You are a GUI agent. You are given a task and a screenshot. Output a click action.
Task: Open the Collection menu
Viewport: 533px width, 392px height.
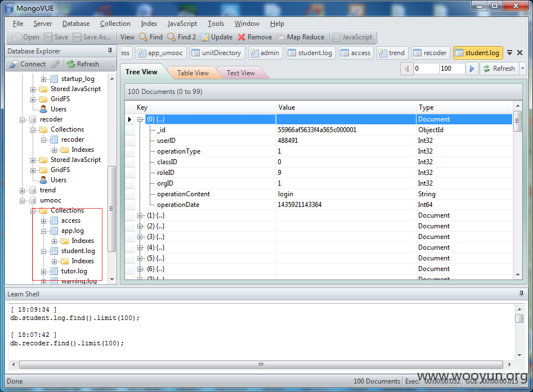click(115, 24)
